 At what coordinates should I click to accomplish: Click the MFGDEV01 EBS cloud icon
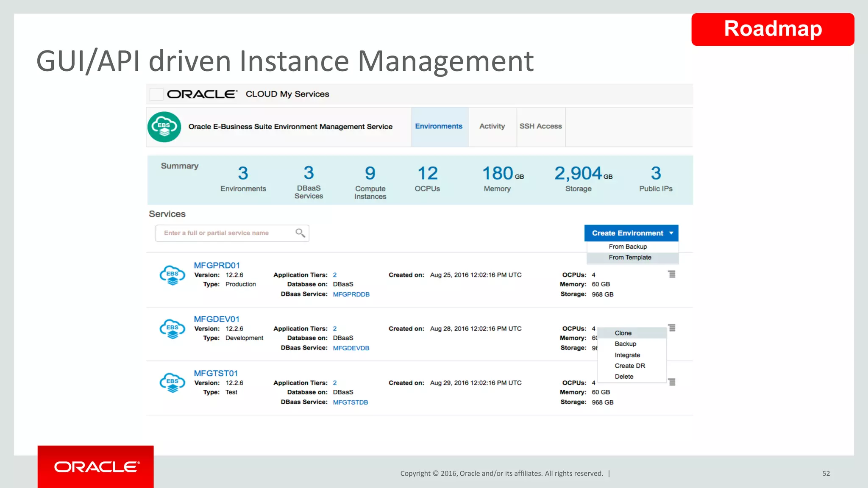(x=172, y=329)
